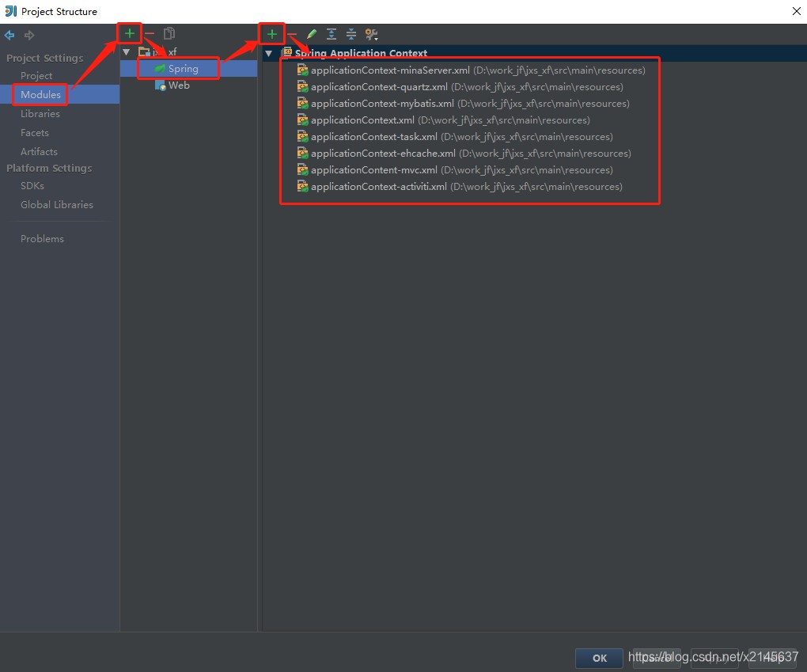The image size is (807, 672).
Task: Remove selected module with minus icon
Action: click(x=150, y=33)
